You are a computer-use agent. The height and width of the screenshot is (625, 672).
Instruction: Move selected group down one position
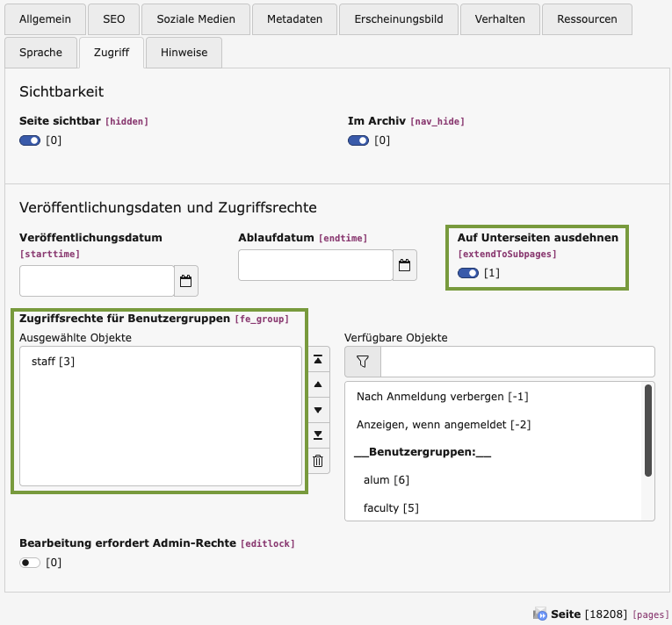(318, 410)
